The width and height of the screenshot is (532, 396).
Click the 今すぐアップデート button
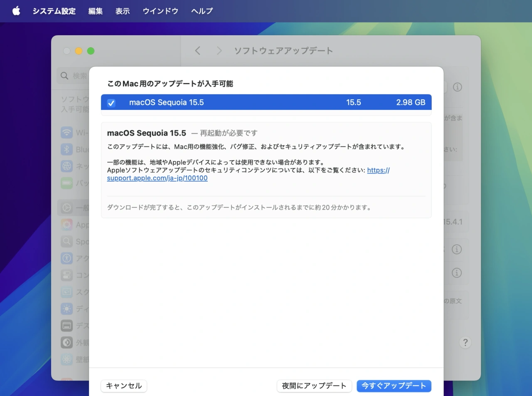(394, 386)
